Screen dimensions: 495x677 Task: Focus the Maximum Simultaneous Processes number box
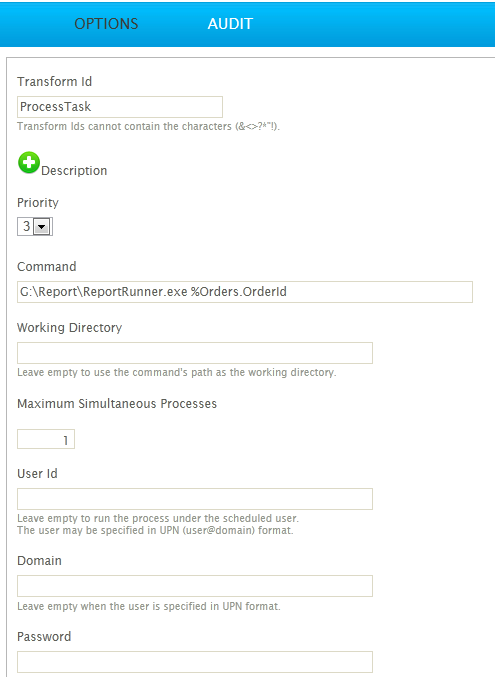click(46, 439)
